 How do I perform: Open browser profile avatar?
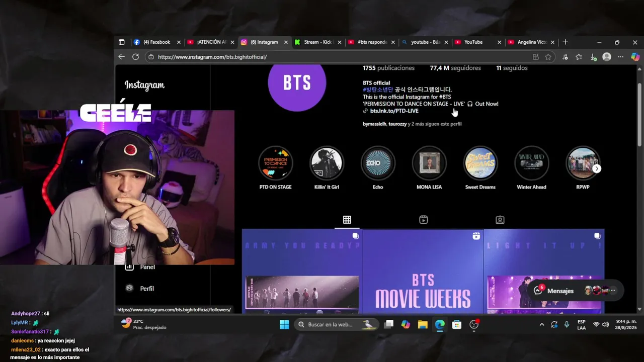click(x=607, y=57)
